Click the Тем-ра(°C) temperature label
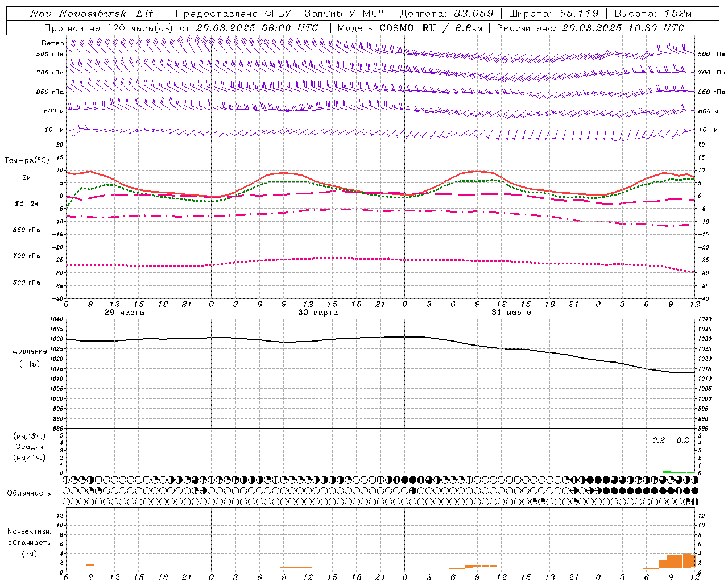This screenshot has width=728, height=582. (27, 161)
